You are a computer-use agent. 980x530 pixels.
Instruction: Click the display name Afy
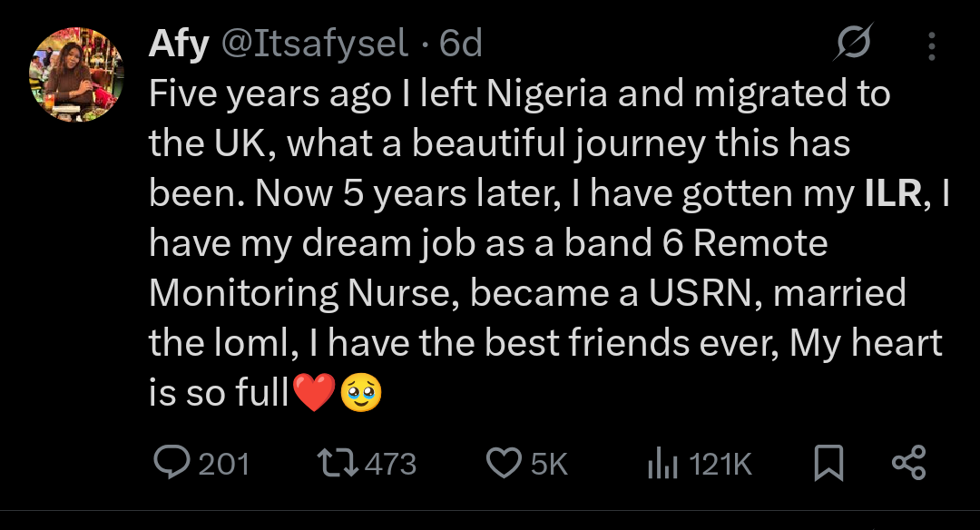point(178,44)
